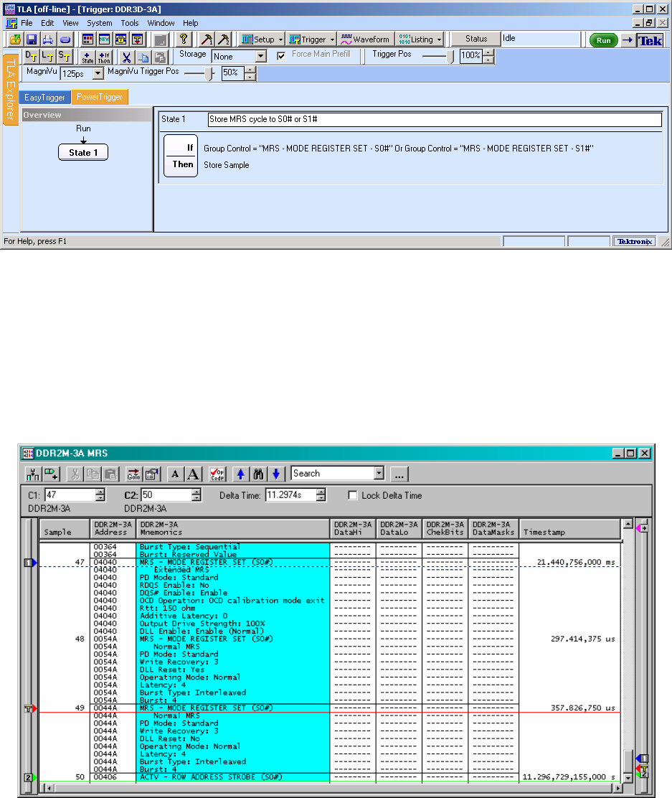Click the add If Then icon
This screenshot has height=798, width=672.
pyautogui.click(x=104, y=57)
